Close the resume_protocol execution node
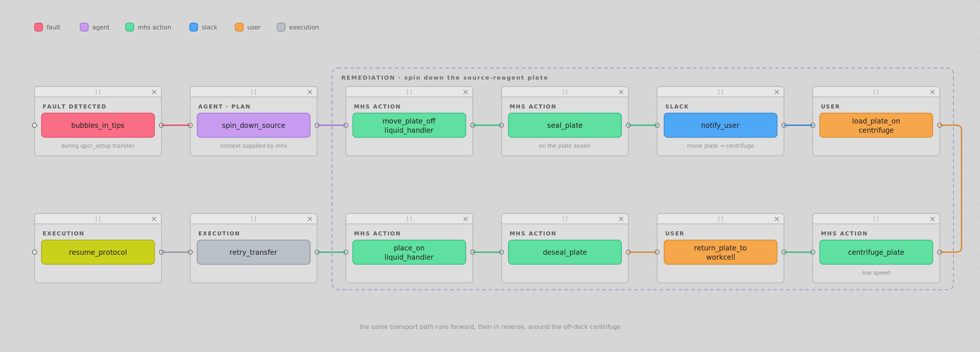The width and height of the screenshot is (980, 352). click(154, 219)
